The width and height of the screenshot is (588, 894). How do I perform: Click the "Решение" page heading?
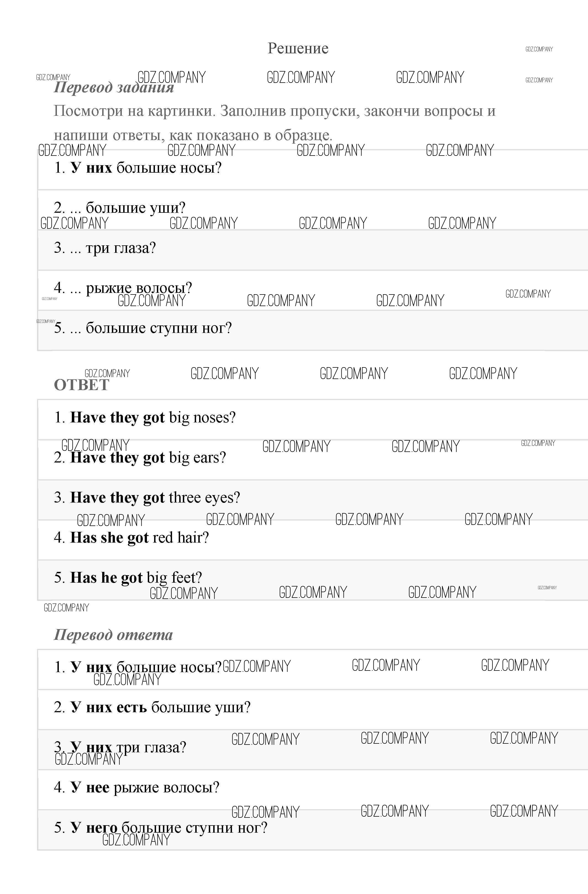coord(298,48)
